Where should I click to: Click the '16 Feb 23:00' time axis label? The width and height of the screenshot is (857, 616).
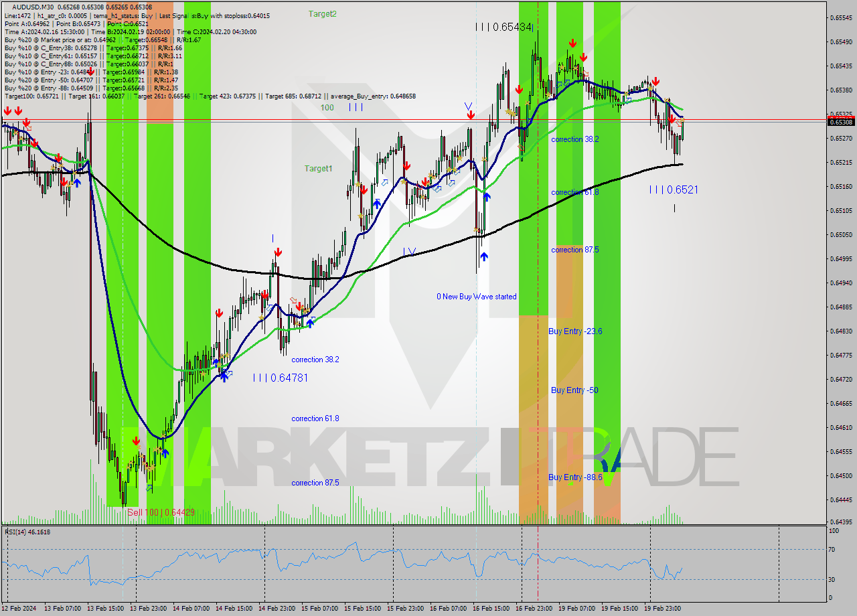tap(533, 609)
